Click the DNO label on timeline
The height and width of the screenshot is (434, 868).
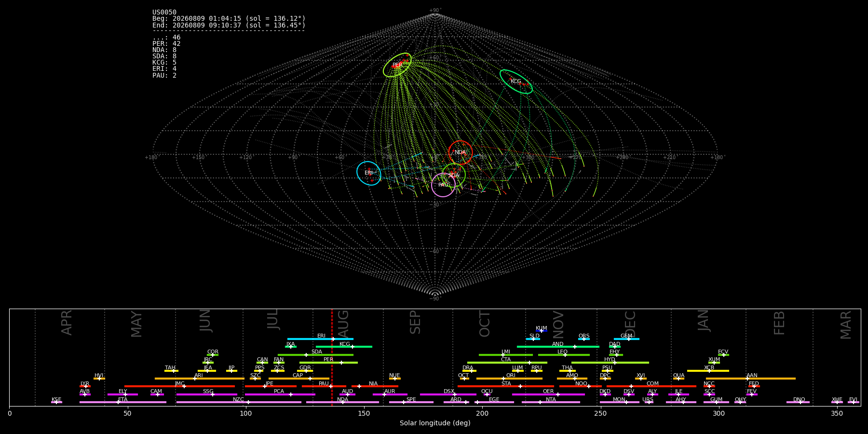point(799,400)
